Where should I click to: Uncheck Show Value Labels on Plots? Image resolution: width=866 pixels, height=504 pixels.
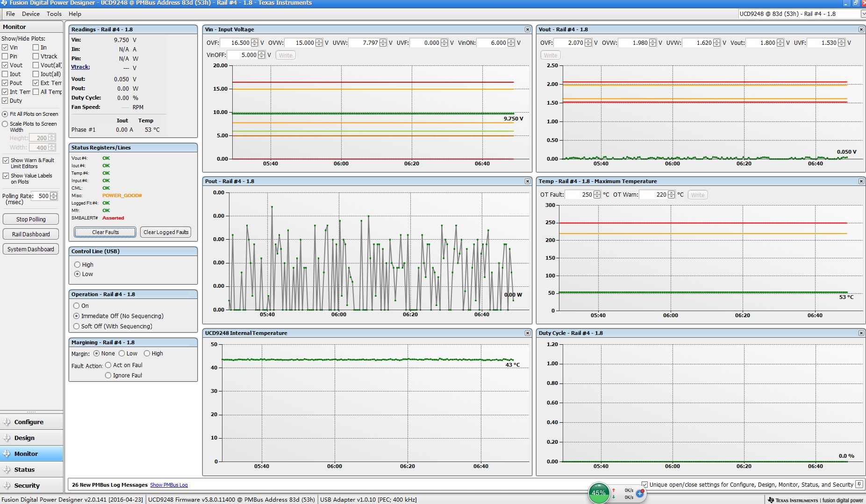pyautogui.click(x=6, y=176)
